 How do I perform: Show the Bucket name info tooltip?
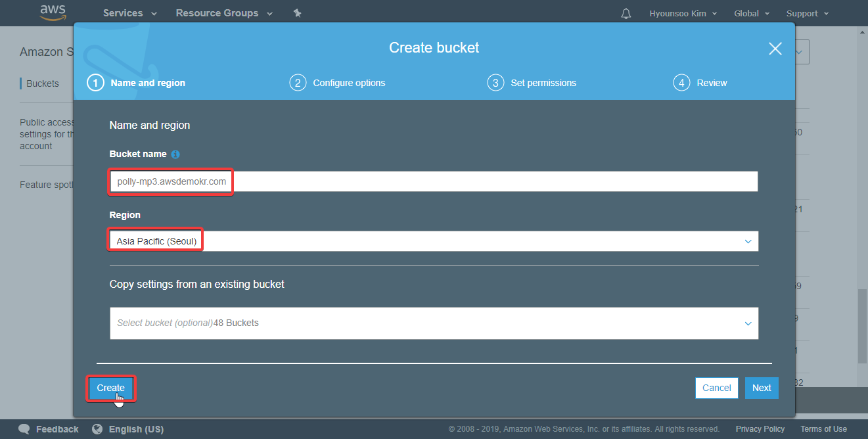click(175, 154)
